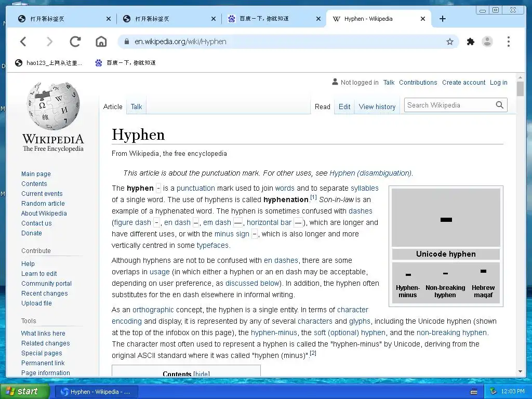The height and width of the screenshot is (399, 532).
Task: Select Hyphen - Wikipedia taskbar button
Action: (x=96, y=392)
